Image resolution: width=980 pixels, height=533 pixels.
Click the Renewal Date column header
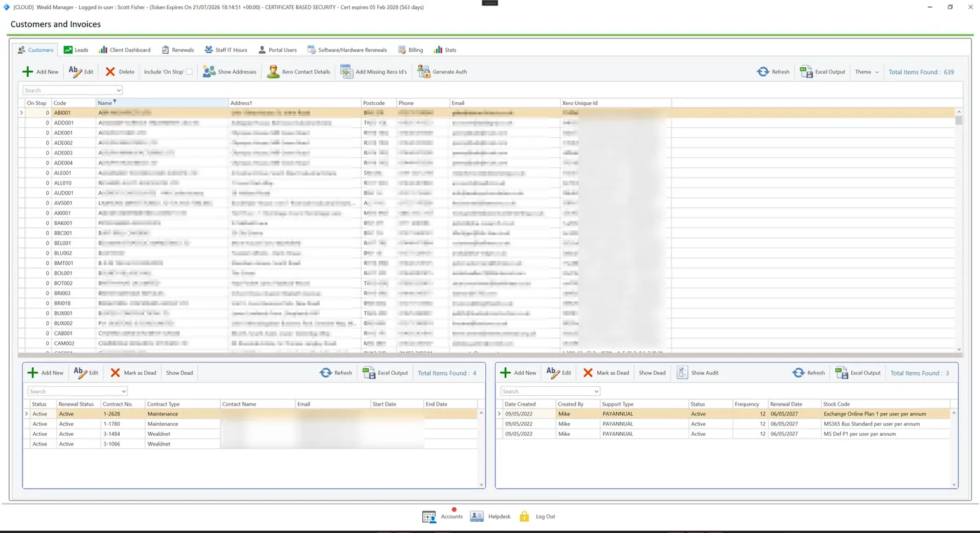point(794,404)
